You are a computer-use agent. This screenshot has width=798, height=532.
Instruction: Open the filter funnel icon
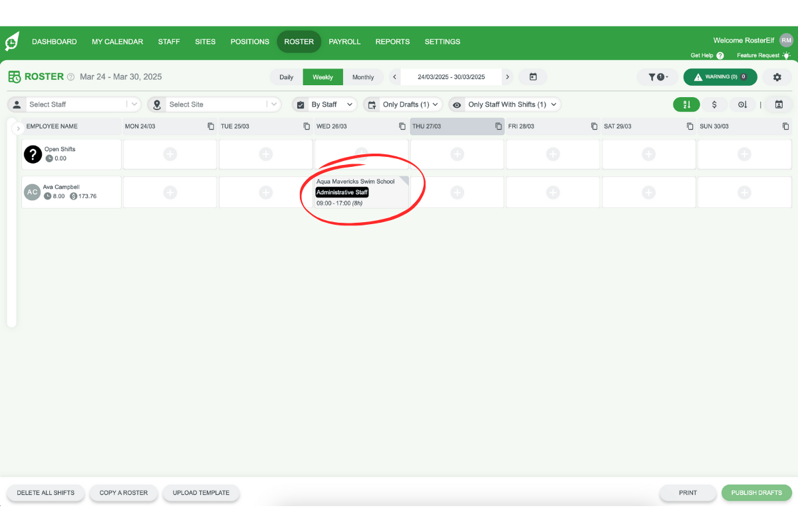(657, 76)
